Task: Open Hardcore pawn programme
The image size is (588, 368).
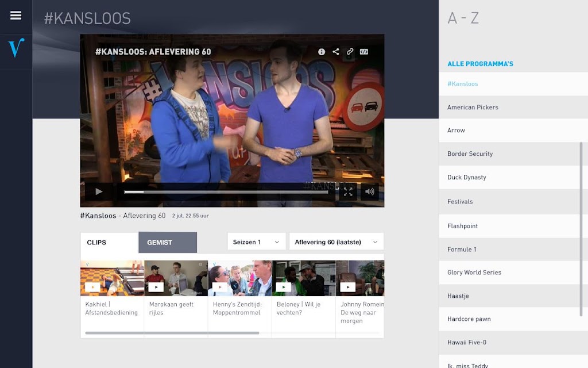Action: click(x=513, y=319)
